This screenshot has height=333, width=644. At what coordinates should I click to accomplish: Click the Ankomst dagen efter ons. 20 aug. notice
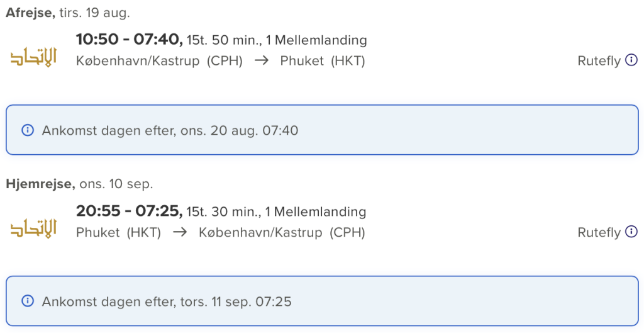click(x=322, y=130)
